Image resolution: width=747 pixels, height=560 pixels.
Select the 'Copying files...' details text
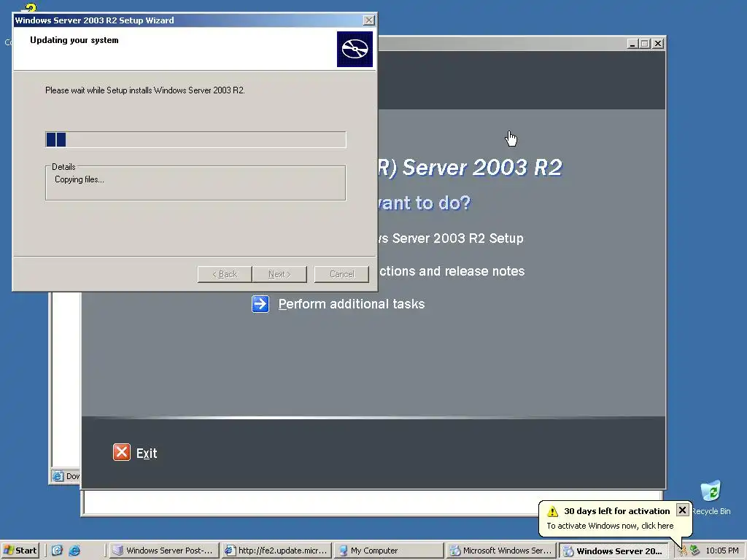[79, 179]
